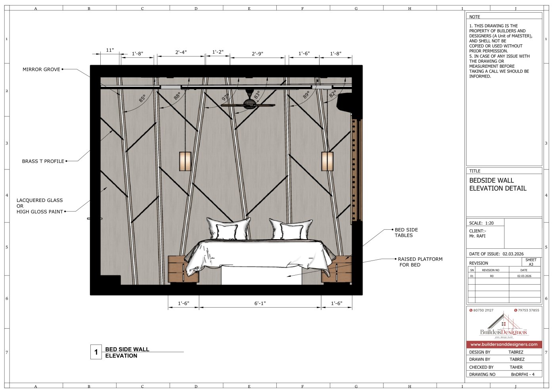Select the 89° angle annotation

point(306,95)
